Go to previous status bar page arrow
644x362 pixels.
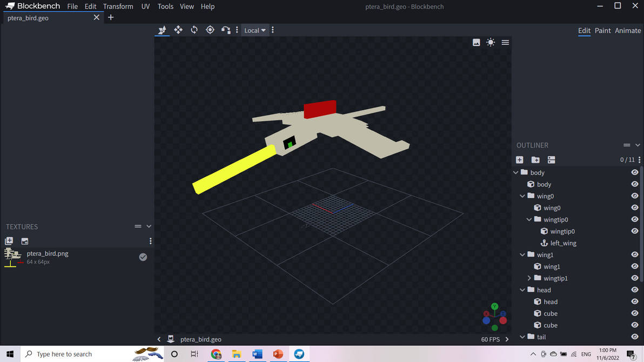point(159,339)
